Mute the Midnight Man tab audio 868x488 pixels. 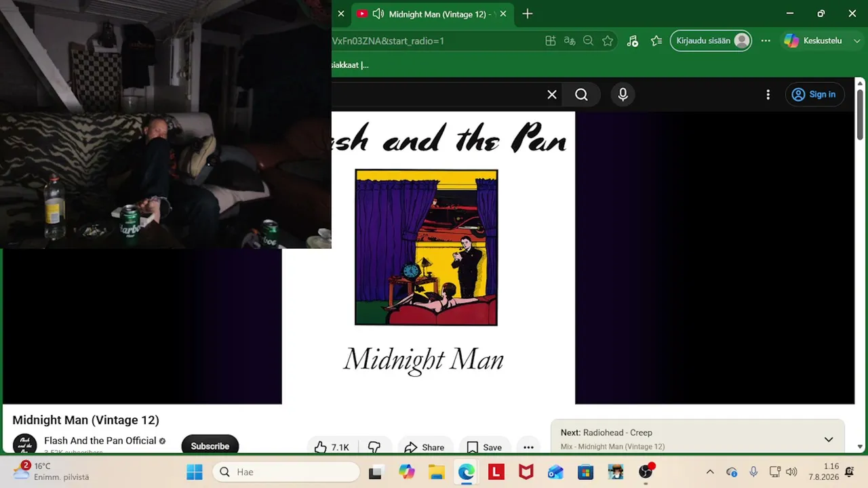tap(378, 14)
